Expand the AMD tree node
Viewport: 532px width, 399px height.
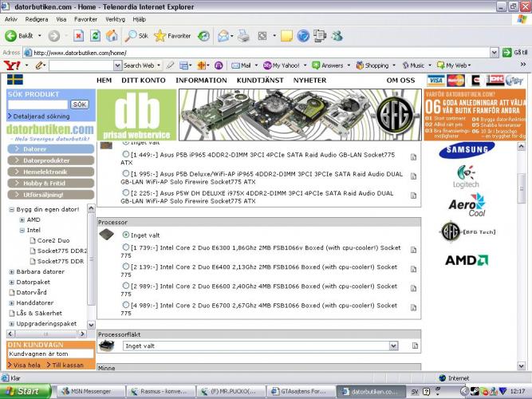(x=22, y=219)
